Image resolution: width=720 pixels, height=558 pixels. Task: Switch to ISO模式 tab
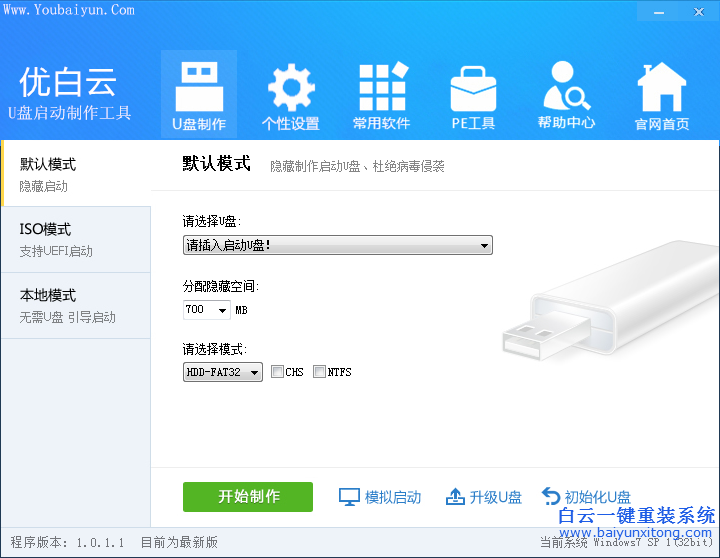point(75,239)
